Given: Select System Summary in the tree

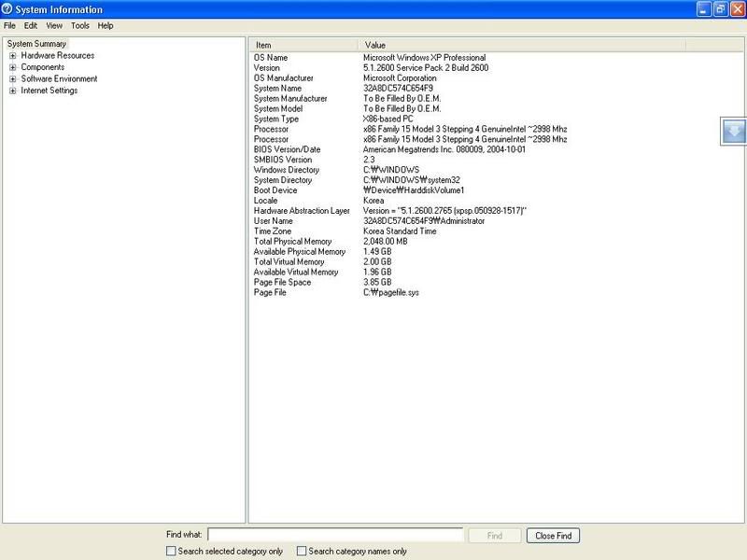Looking at the screenshot, I should pyautogui.click(x=36, y=44).
